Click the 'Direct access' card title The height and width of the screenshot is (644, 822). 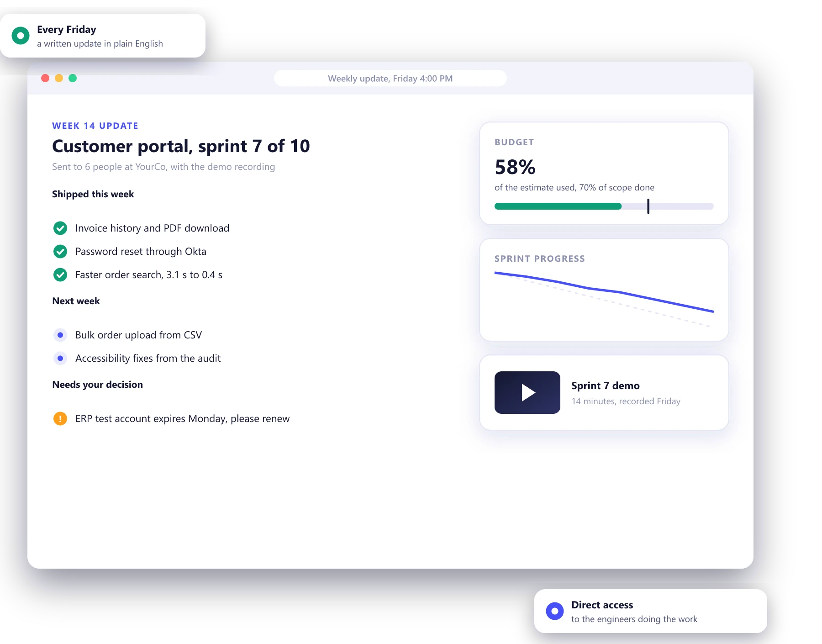[602, 605]
